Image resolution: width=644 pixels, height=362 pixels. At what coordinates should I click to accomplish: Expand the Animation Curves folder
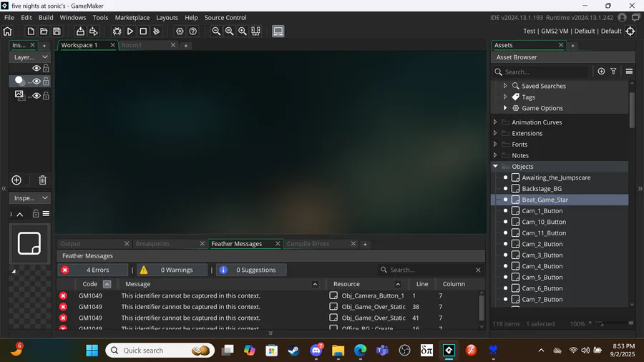click(x=495, y=122)
